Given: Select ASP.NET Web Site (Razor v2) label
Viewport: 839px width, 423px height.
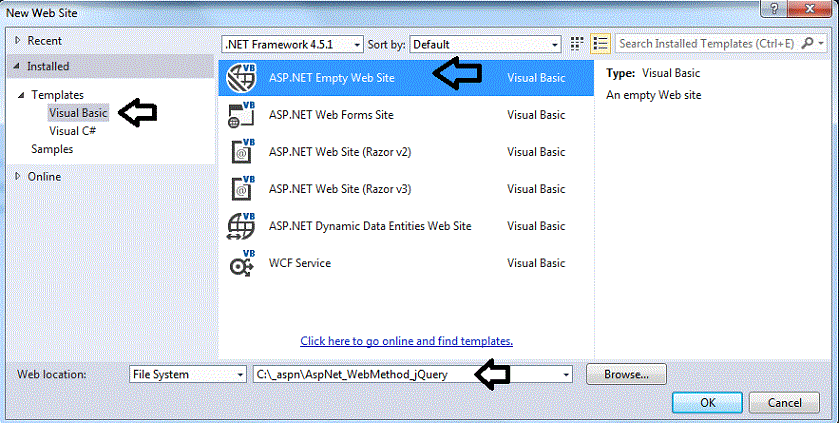Looking at the screenshot, I should pyautogui.click(x=340, y=152).
